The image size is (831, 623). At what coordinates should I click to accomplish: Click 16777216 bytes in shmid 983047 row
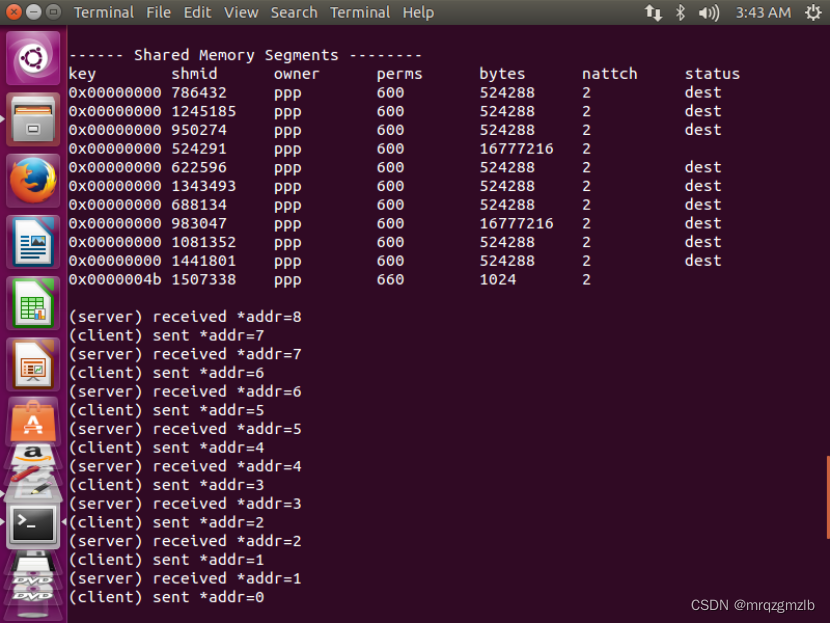pyautogui.click(x=516, y=224)
